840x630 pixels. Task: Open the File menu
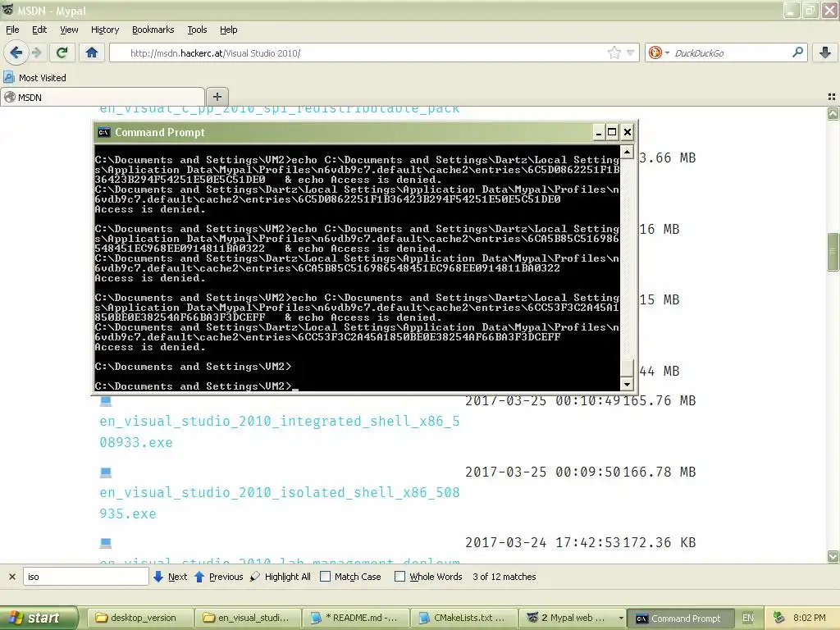[12, 30]
